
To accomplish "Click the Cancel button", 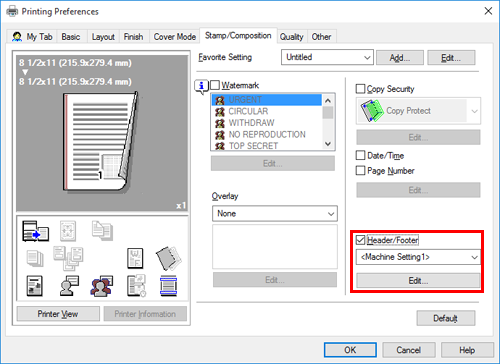I will 409,350.
